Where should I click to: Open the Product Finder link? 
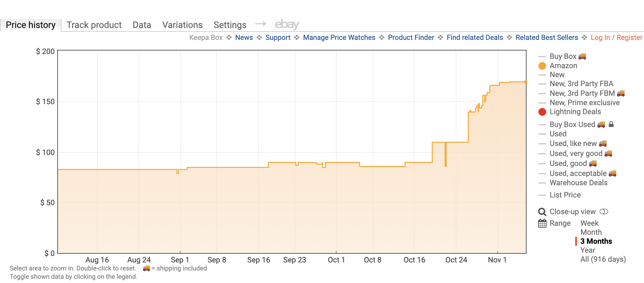(411, 38)
